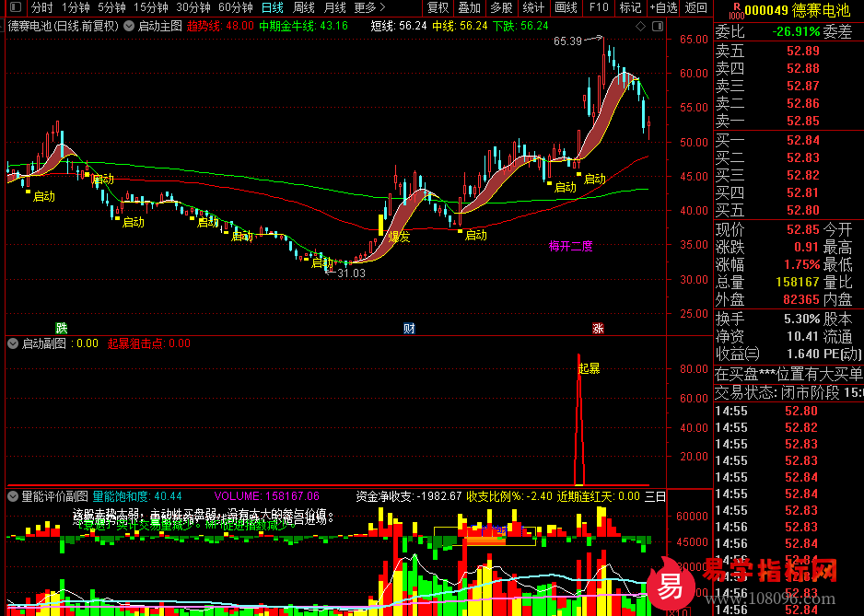Viewport: 864px width, 616px height.
Task: Activate the 画线 drawing tool
Action: [x=566, y=7]
